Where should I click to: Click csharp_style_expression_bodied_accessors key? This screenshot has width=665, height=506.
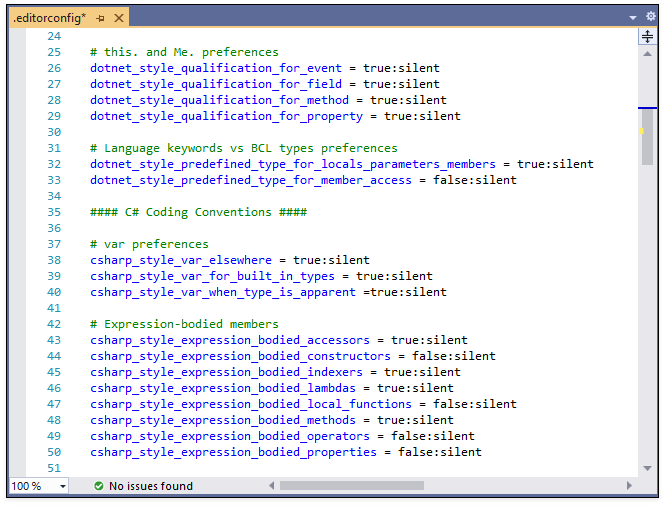[229, 341]
